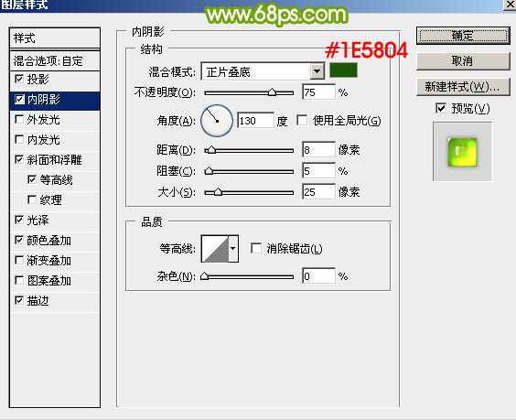Toggle the 光泽 satin checkbox
This screenshot has width=516, height=420.
19,220
